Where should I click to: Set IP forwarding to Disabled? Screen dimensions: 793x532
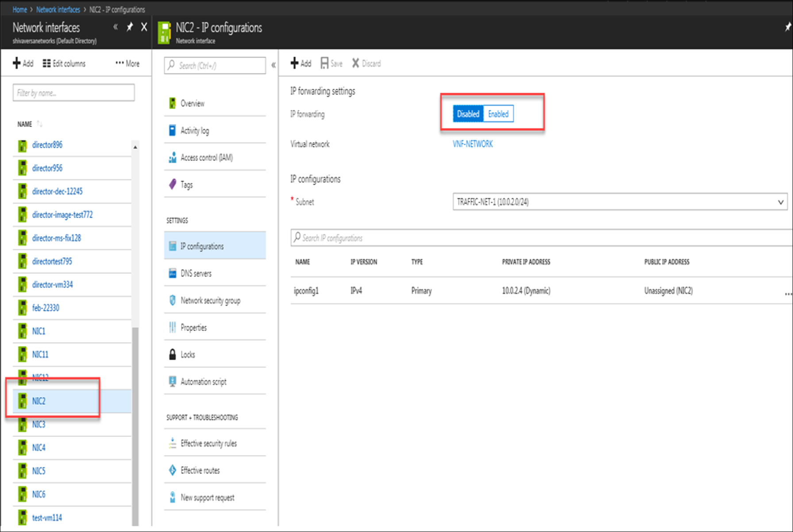468,114
